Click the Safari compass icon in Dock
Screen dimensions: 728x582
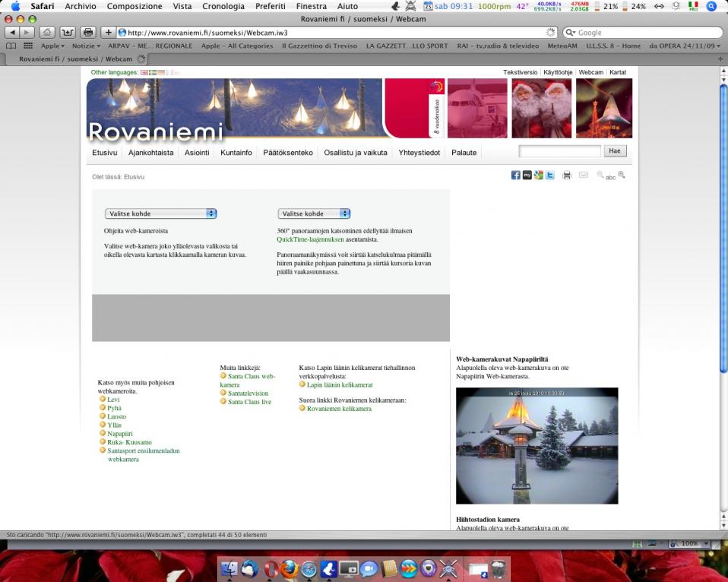coord(309,569)
